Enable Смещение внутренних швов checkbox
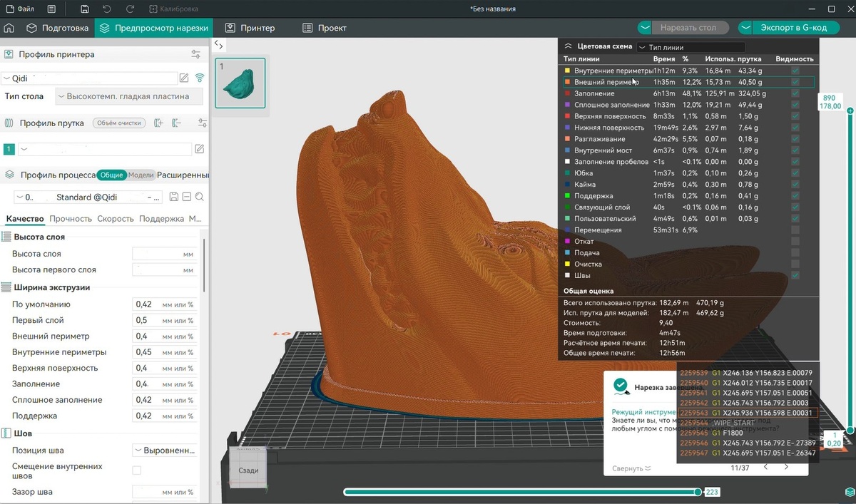The height and width of the screenshot is (504, 856). click(x=137, y=470)
